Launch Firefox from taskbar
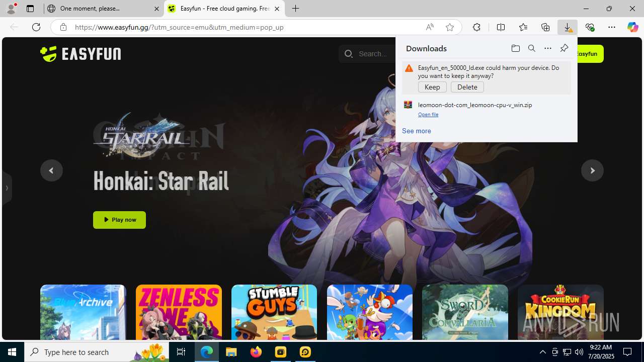The image size is (644, 362). coord(256,352)
